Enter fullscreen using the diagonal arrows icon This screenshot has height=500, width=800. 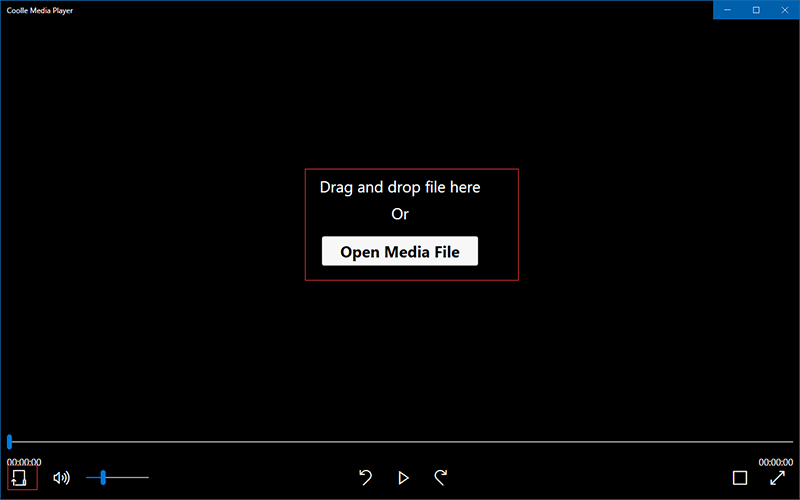click(777, 478)
